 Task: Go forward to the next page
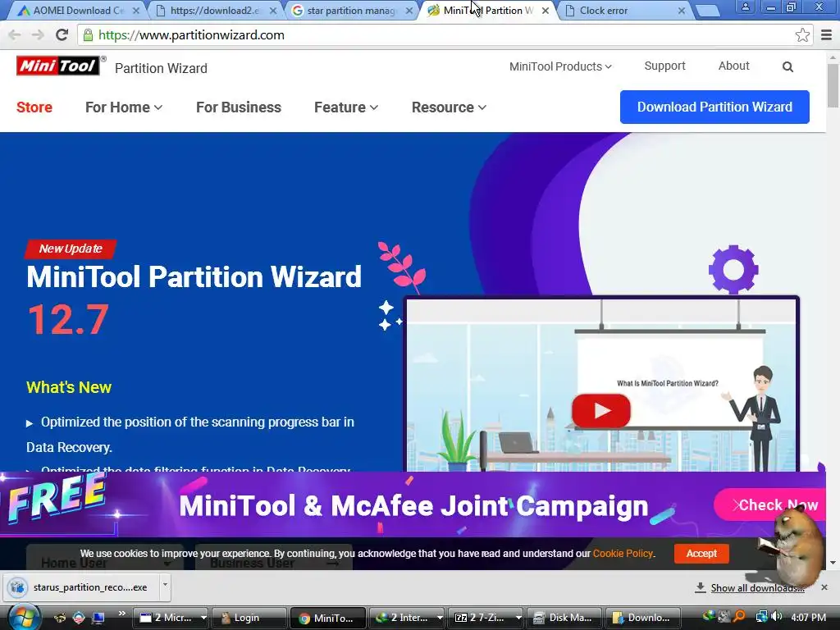(38, 35)
